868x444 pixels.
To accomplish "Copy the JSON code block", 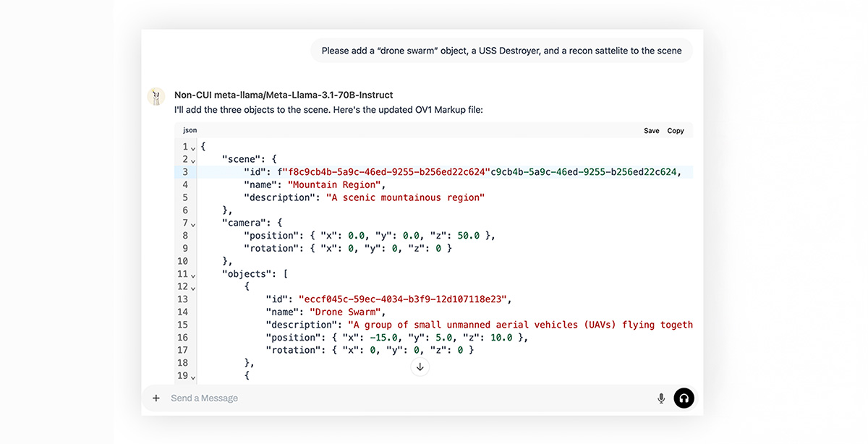I will coord(676,131).
